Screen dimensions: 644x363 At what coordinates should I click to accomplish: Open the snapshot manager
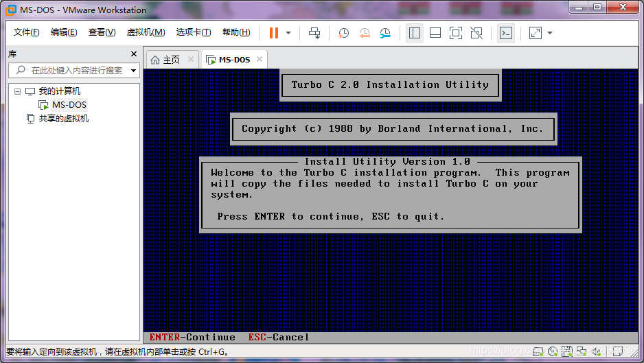pos(385,33)
